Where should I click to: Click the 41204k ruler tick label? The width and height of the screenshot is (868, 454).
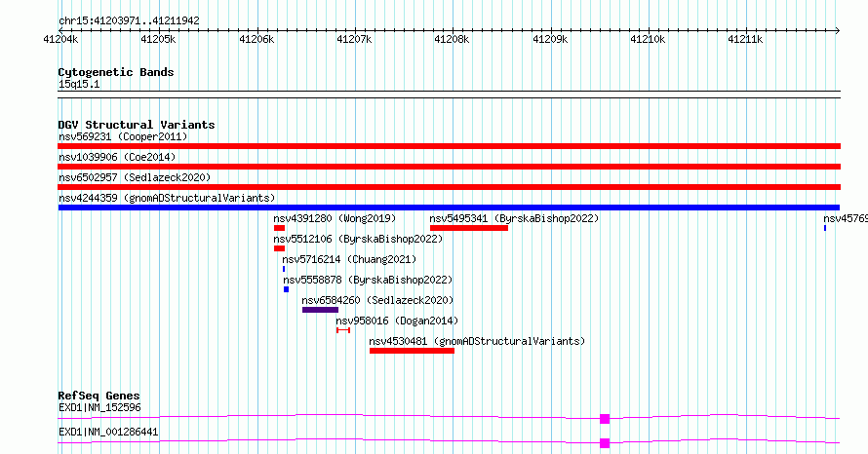point(60,39)
